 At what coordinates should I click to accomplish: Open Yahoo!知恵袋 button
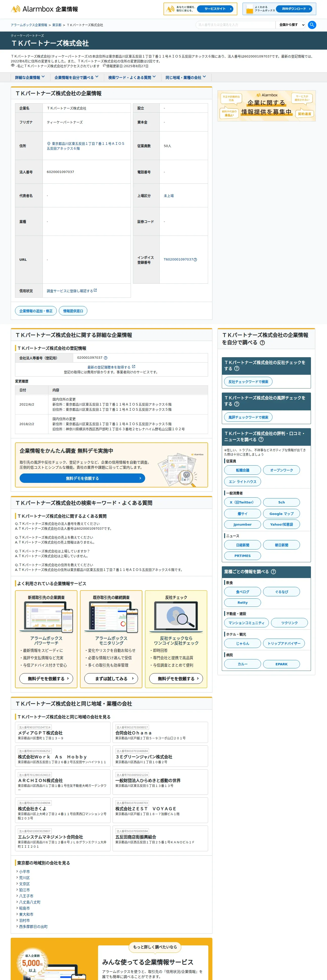[x=281, y=524]
